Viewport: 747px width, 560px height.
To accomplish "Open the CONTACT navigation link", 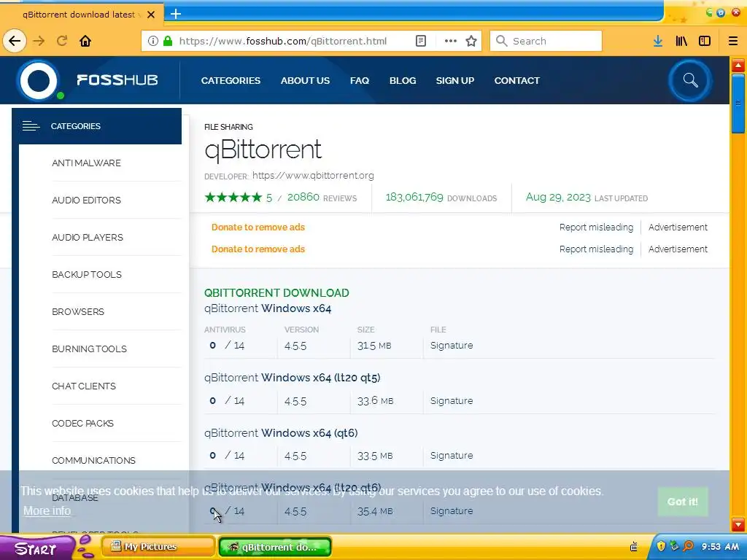I will [517, 80].
